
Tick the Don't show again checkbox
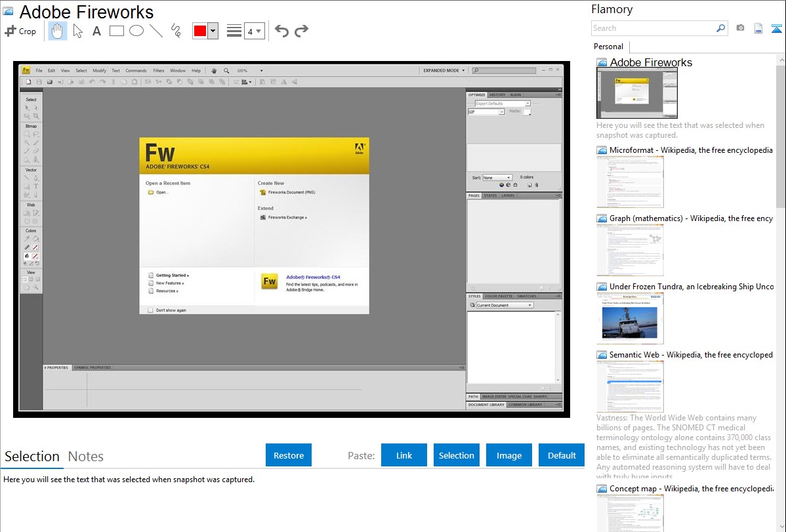pyautogui.click(x=150, y=310)
